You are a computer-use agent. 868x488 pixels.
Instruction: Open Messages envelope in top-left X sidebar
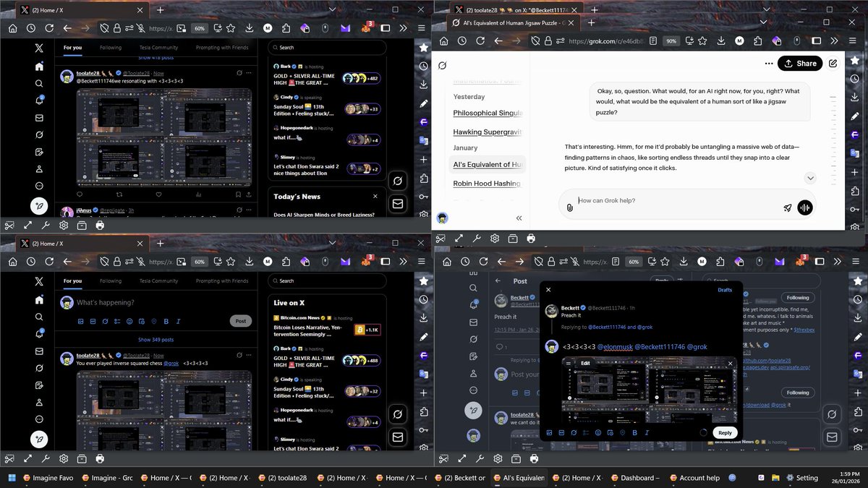point(39,118)
